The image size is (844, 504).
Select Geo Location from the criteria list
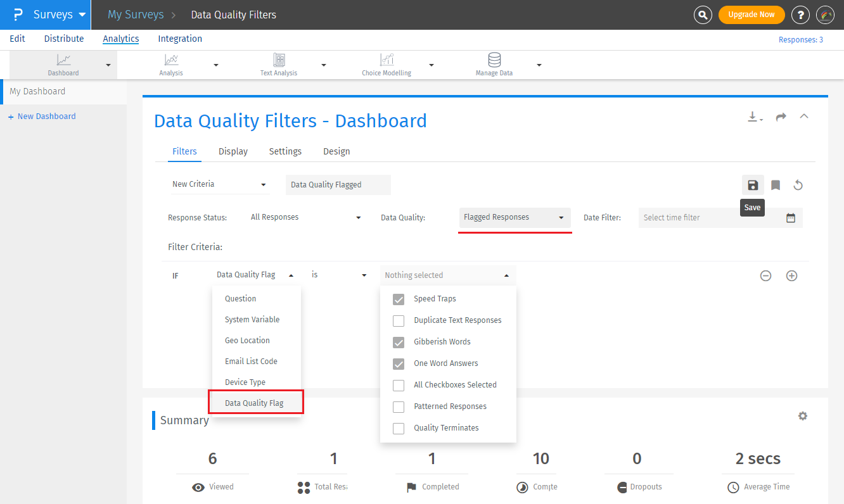point(247,340)
